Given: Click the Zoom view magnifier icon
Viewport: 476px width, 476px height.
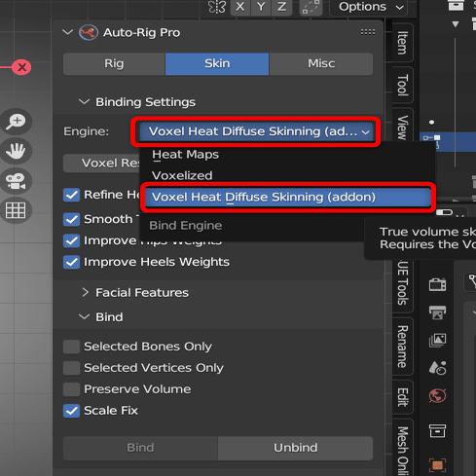Looking at the screenshot, I should [x=16, y=122].
